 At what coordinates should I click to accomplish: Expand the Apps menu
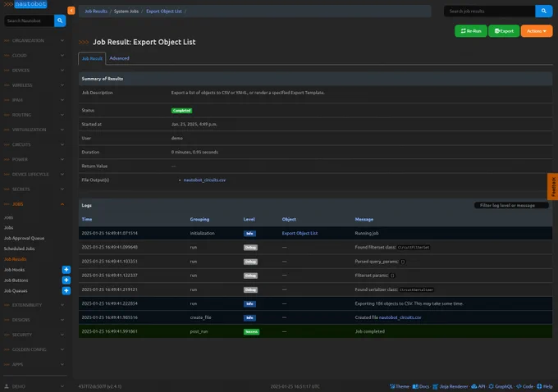pos(34,365)
